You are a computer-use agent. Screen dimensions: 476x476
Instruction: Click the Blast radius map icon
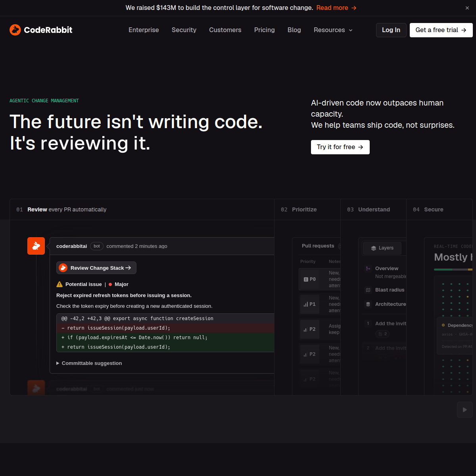(x=368, y=290)
